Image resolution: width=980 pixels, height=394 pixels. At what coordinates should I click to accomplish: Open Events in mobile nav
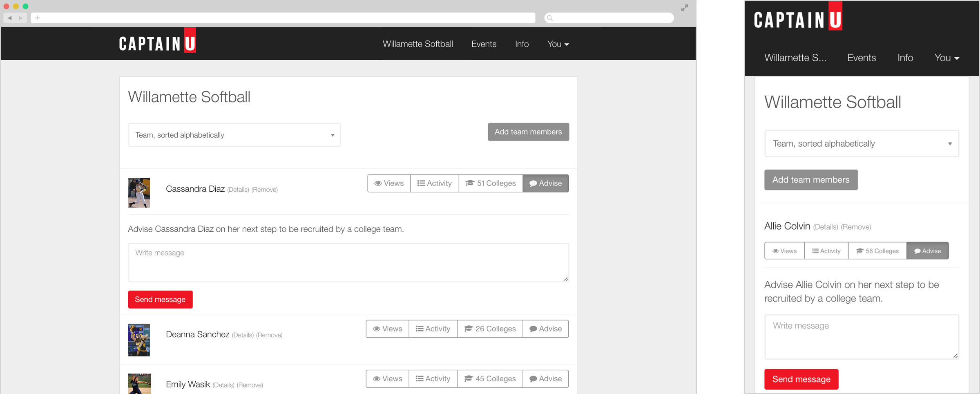862,58
